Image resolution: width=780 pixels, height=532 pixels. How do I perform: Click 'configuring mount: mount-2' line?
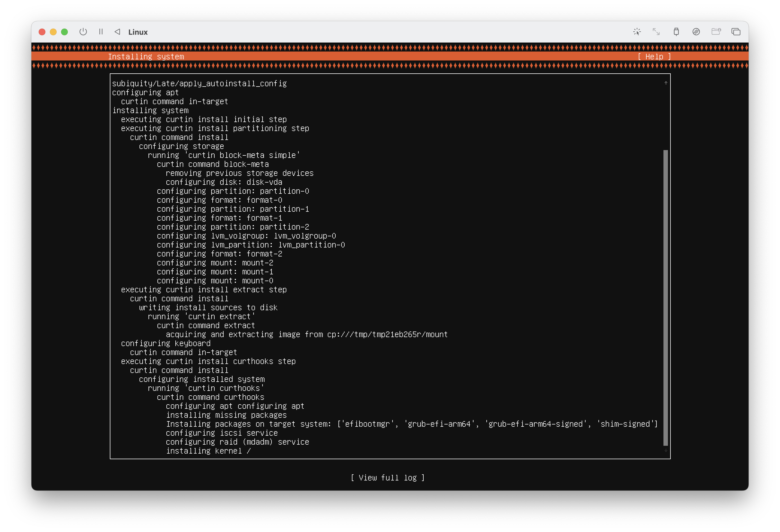pyautogui.click(x=215, y=263)
